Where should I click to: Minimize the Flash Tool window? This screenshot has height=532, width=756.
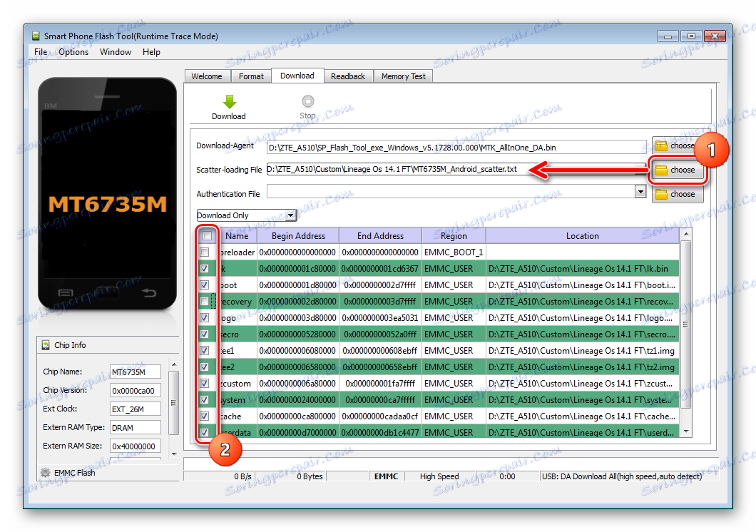pos(668,36)
